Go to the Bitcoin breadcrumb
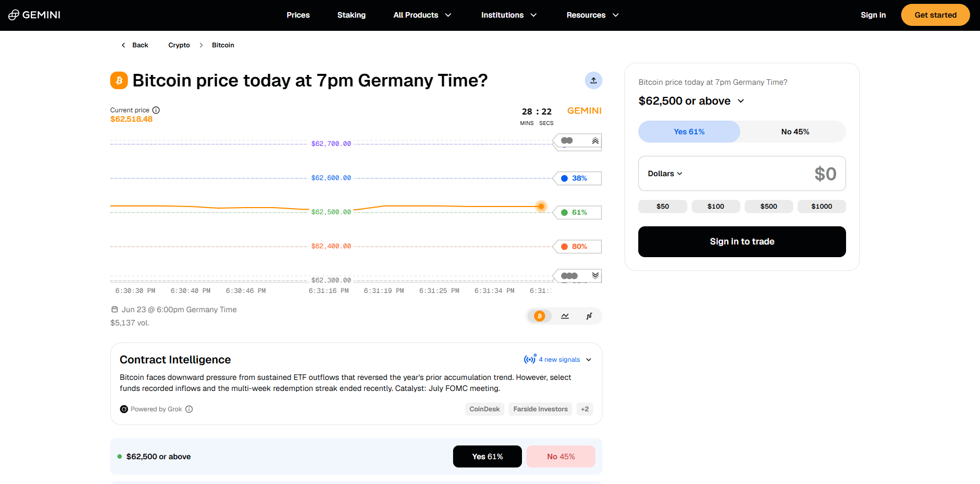Screen dimensions: 980x484 click(223, 45)
